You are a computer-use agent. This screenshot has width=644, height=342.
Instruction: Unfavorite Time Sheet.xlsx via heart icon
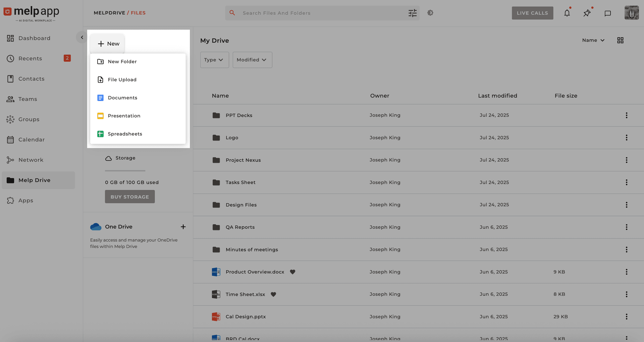pos(273,294)
